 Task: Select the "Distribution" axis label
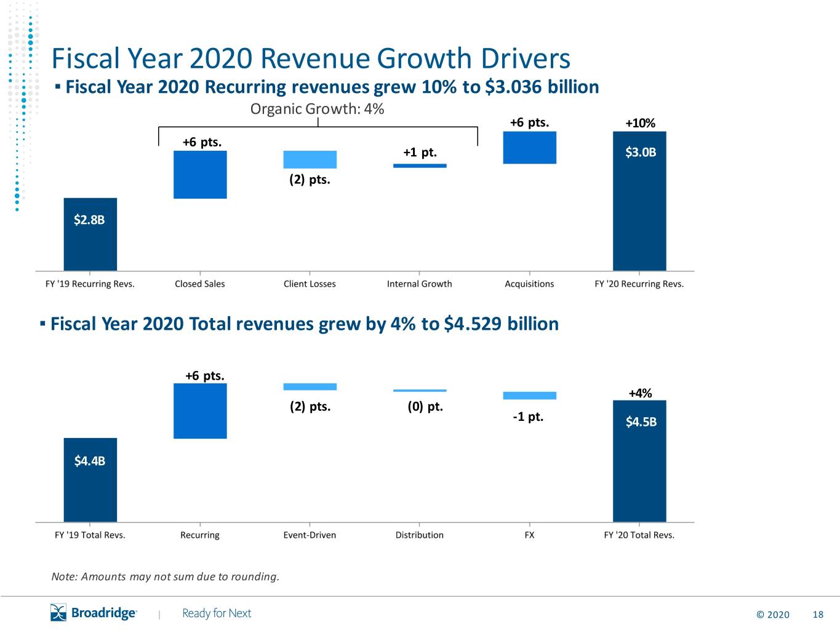click(420, 535)
